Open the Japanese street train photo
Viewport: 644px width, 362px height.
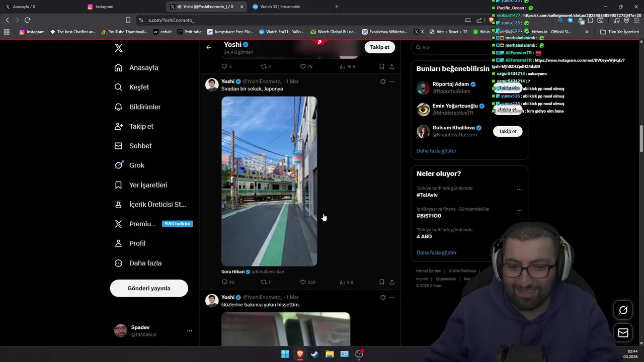click(269, 181)
